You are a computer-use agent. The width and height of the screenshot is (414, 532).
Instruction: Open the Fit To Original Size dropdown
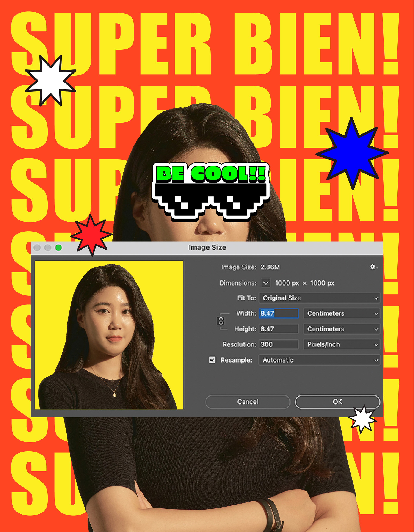[x=319, y=298]
